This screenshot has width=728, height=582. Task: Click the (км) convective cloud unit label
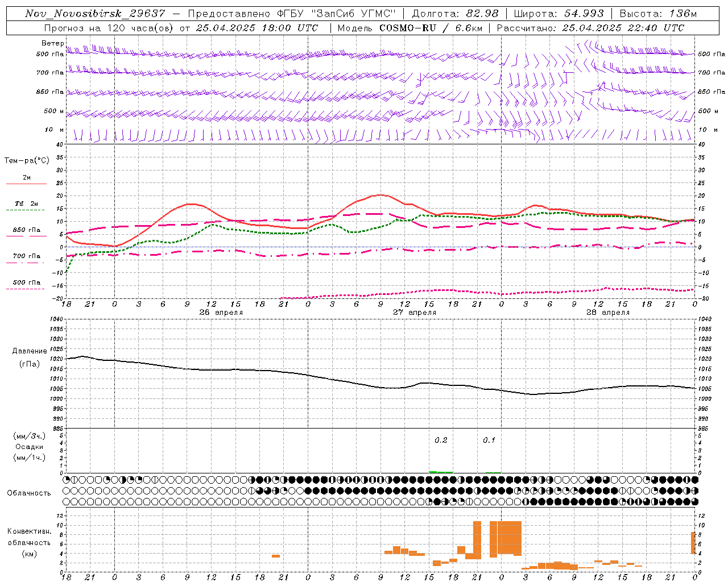click(29, 554)
